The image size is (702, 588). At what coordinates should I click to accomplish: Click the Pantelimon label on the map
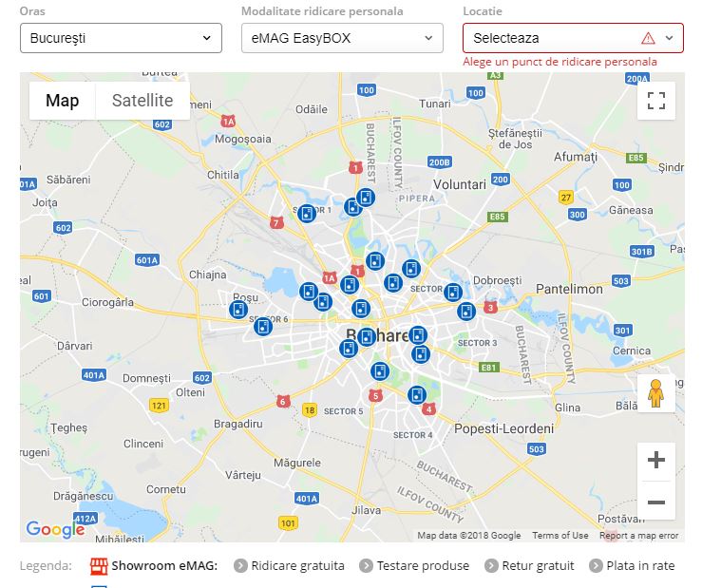pos(569,290)
